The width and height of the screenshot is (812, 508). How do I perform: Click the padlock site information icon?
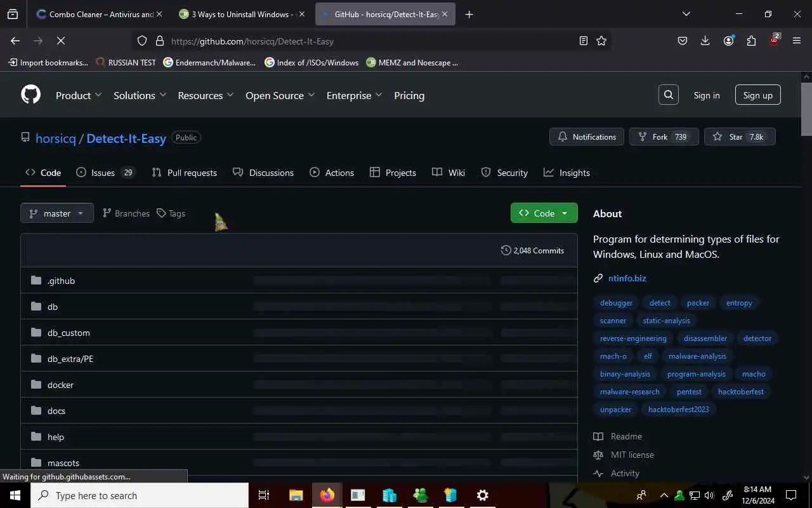click(x=159, y=41)
